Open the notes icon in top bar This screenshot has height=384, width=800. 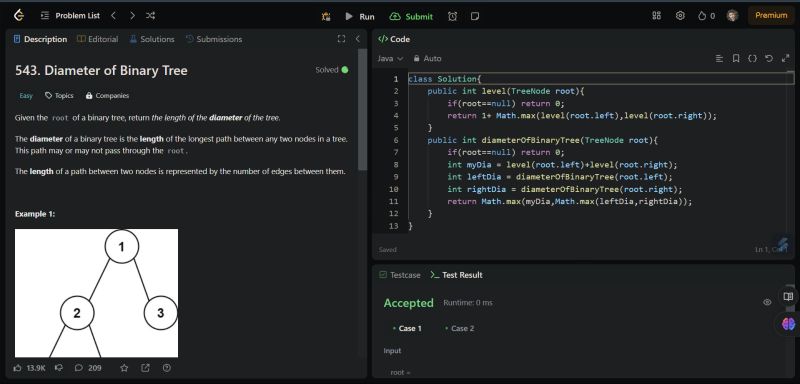point(475,16)
